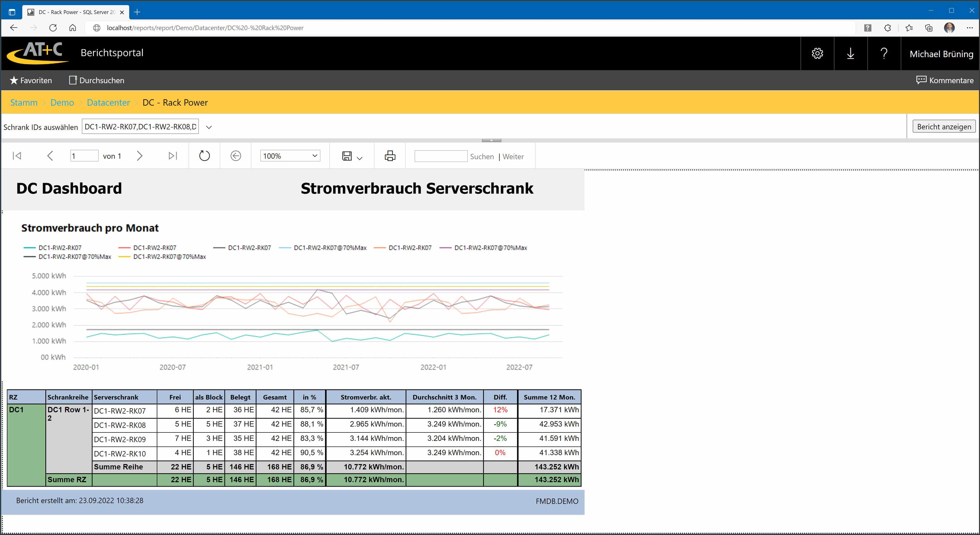The width and height of the screenshot is (980, 535).
Task: Go to first report page
Action: 17,156
